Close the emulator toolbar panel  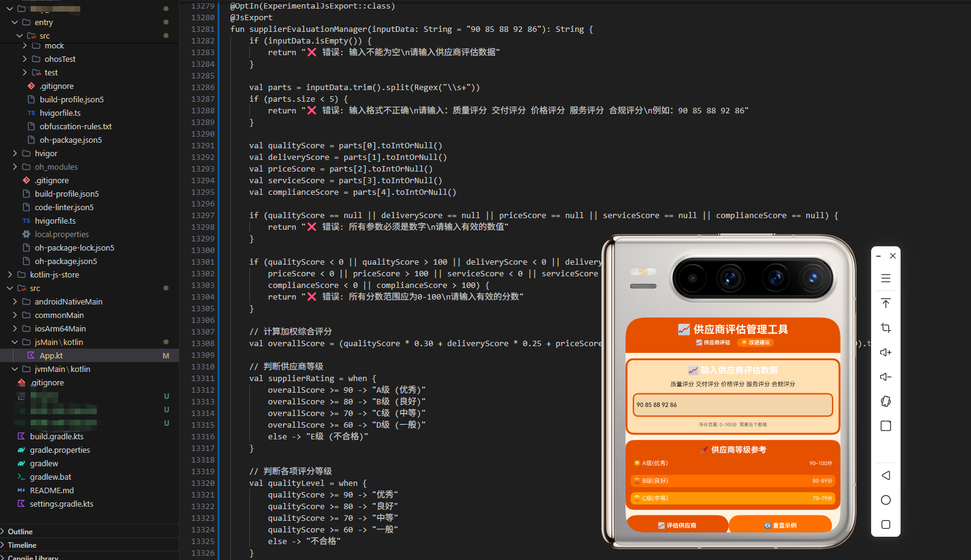click(893, 256)
